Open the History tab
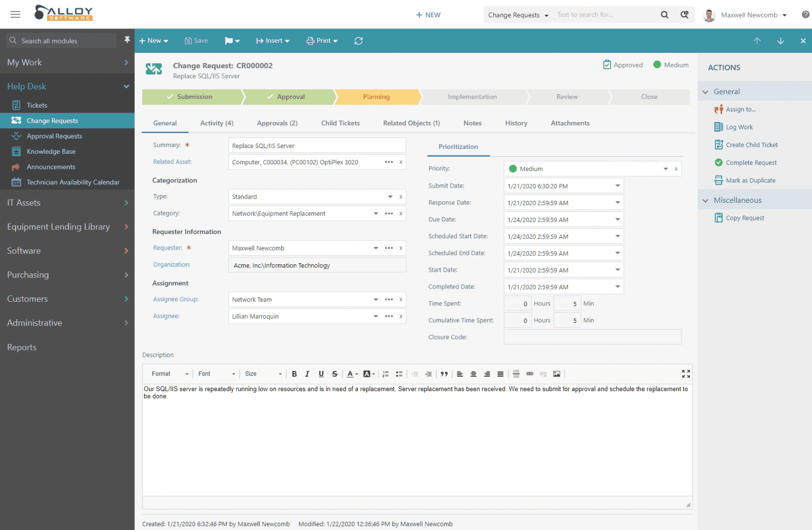The width and height of the screenshot is (812, 530). tap(516, 123)
